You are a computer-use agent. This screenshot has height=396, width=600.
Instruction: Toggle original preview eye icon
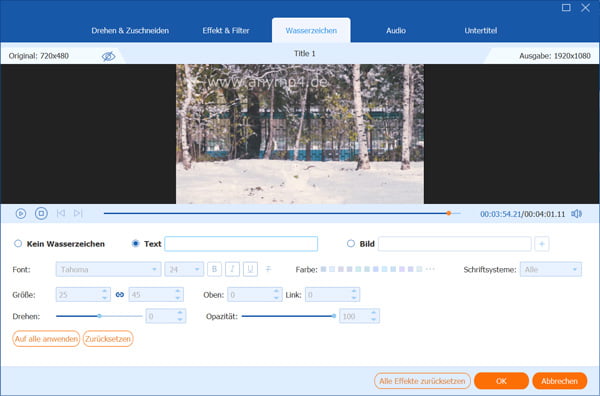108,56
